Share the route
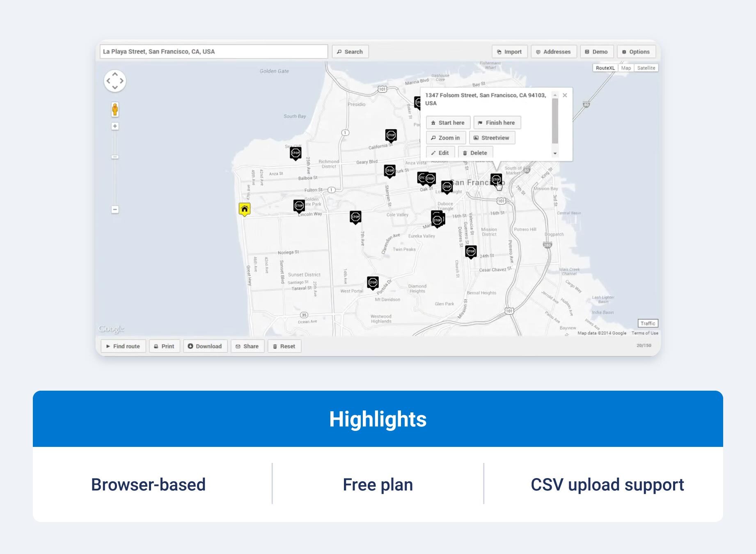 [247, 346]
